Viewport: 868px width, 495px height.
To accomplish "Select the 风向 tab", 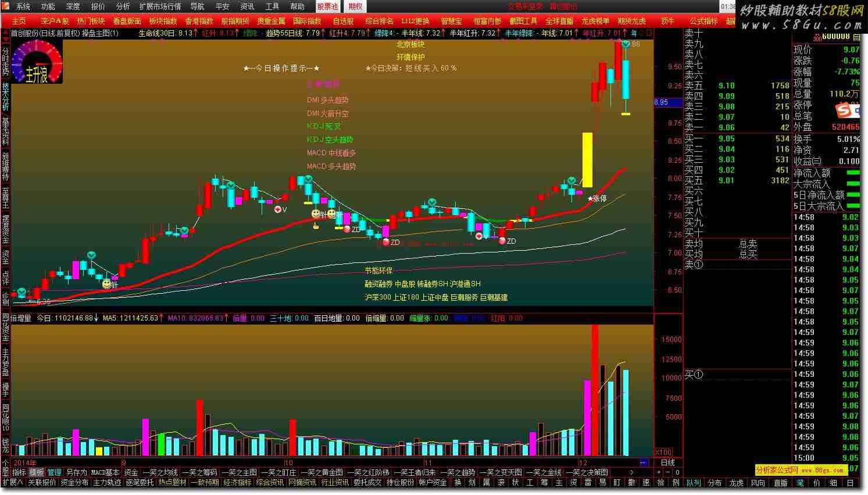I will coord(758,483).
